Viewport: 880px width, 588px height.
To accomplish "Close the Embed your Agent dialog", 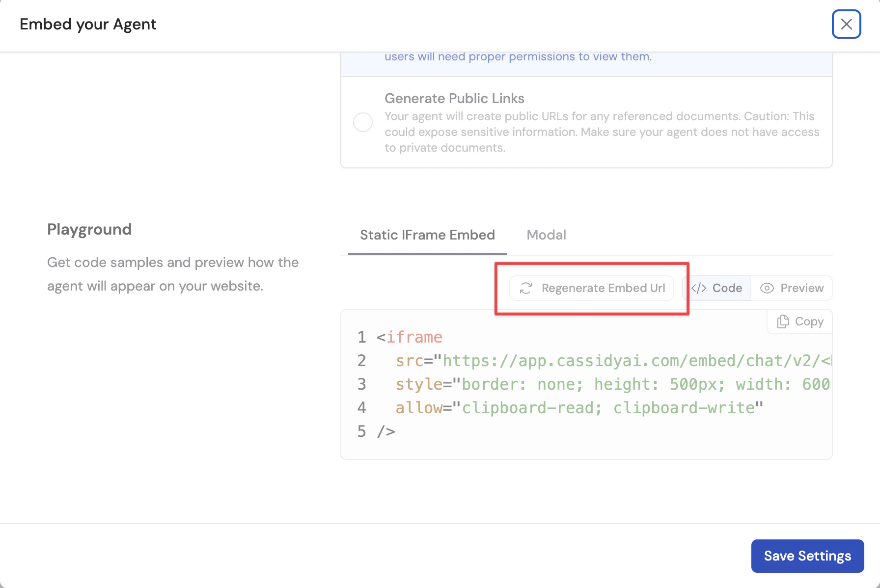I will 846,24.
